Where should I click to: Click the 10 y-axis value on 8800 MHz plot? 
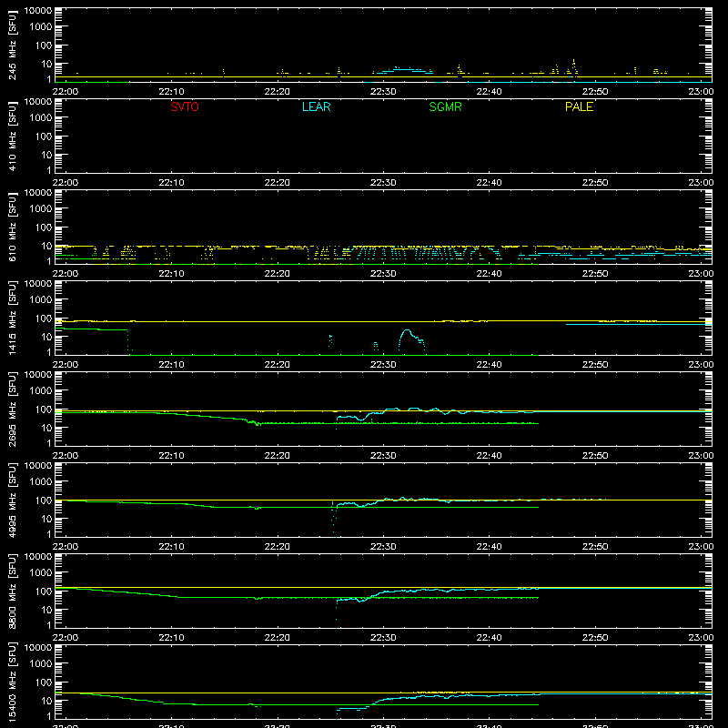(x=46, y=610)
